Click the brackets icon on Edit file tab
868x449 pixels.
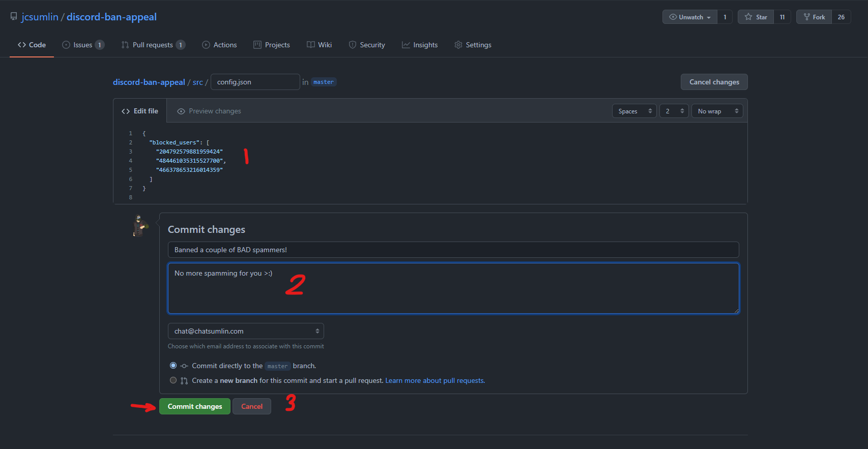(x=126, y=111)
